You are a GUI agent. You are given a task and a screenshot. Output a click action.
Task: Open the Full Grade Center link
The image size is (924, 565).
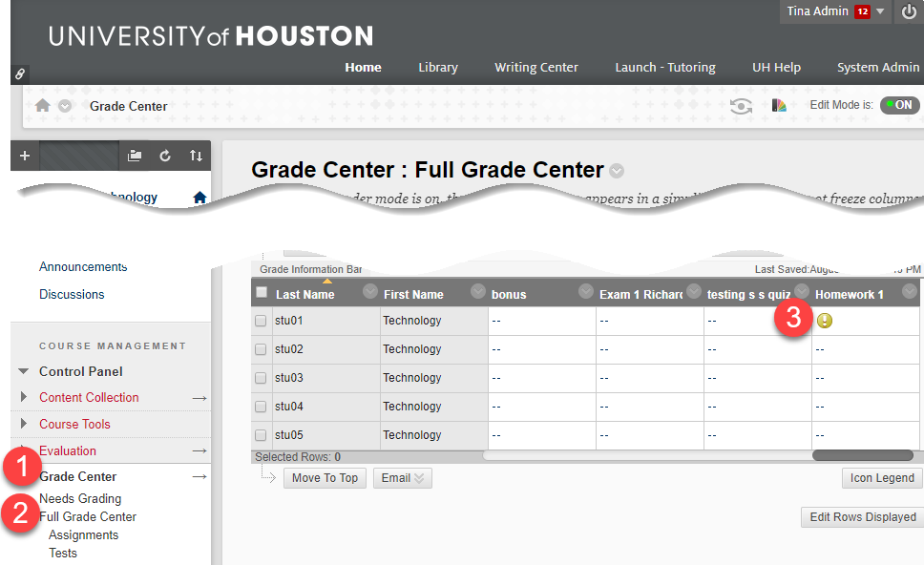point(88,516)
